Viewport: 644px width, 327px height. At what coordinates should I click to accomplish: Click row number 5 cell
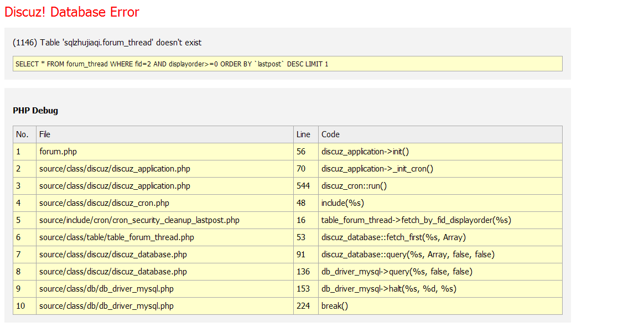(x=25, y=220)
